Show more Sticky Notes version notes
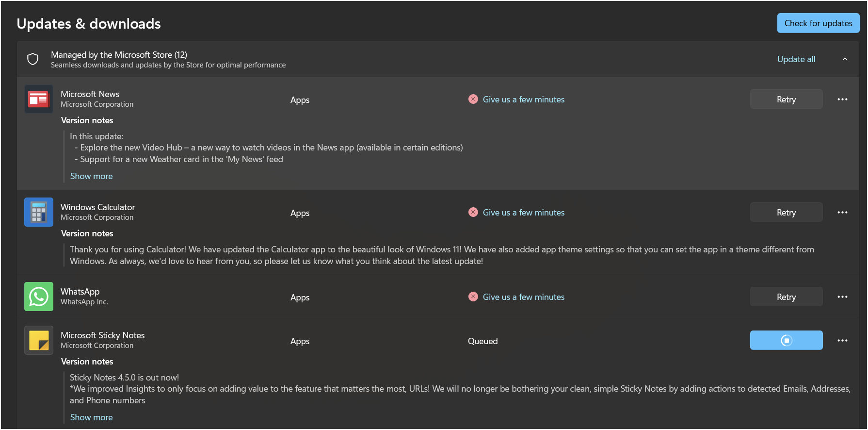This screenshot has width=868, height=430. coord(91,417)
